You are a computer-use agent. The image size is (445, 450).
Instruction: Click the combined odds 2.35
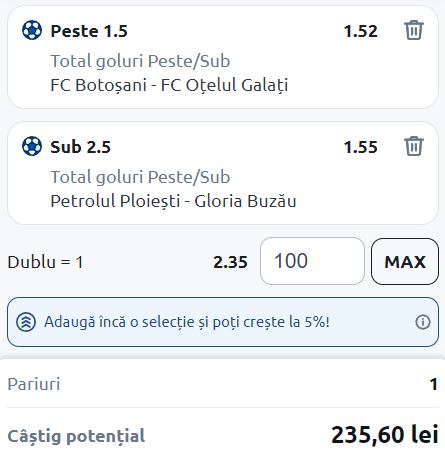coord(230,262)
